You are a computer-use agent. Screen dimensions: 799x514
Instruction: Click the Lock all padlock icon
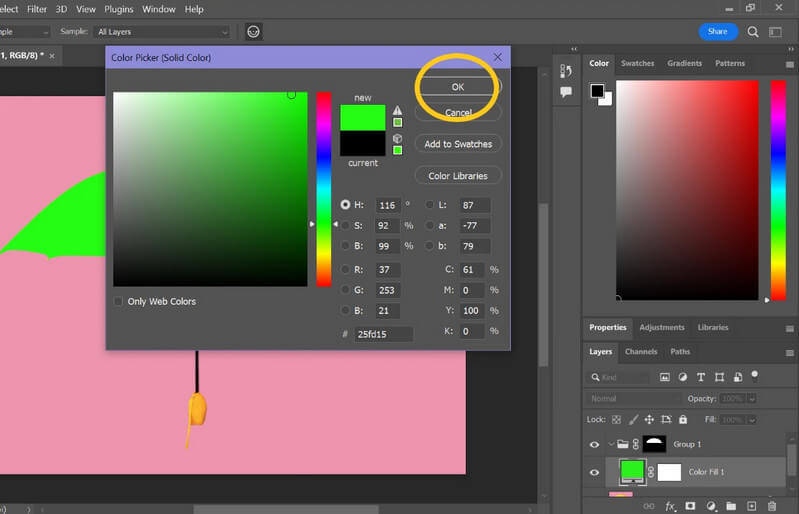coord(683,419)
